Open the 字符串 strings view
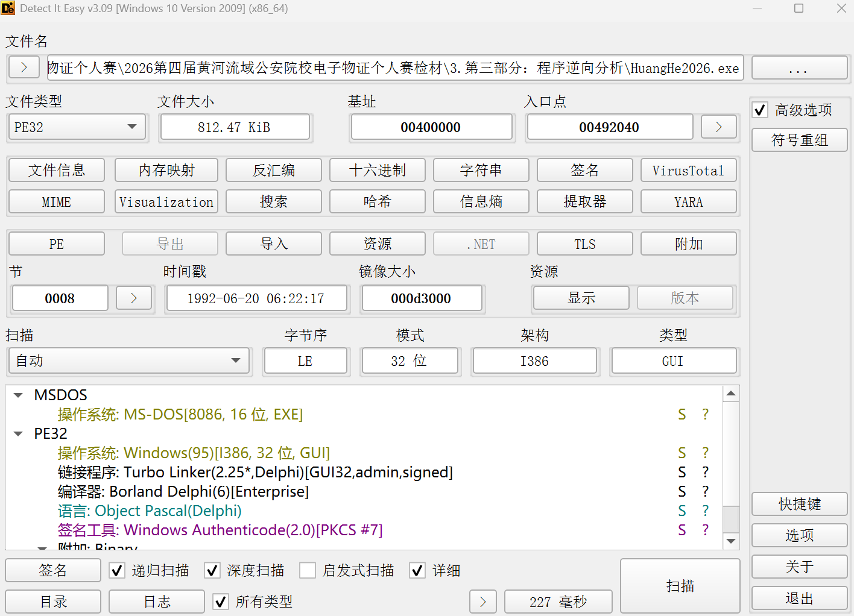The width and height of the screenshot is (854, 616). 481,170
